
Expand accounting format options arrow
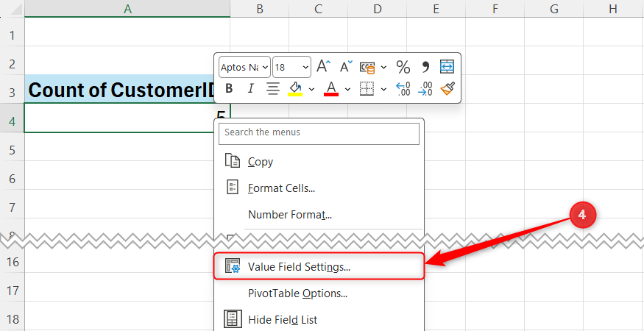(x=383, y=68)
